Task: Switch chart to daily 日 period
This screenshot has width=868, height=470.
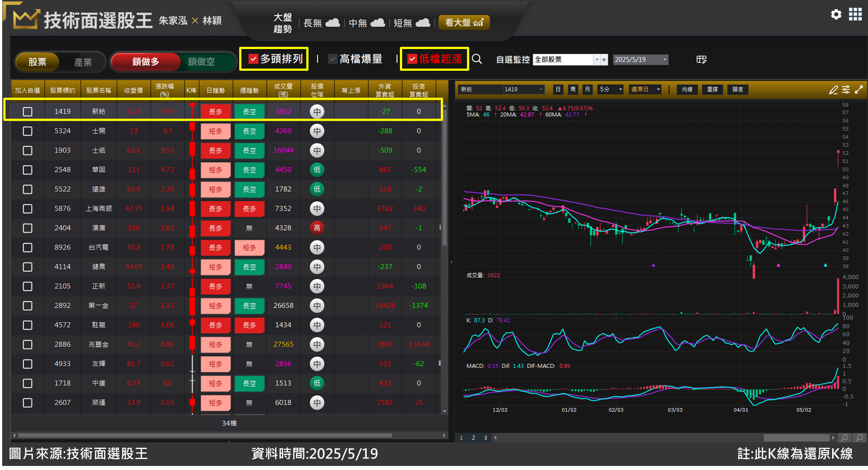Action: tap(558, 90)
